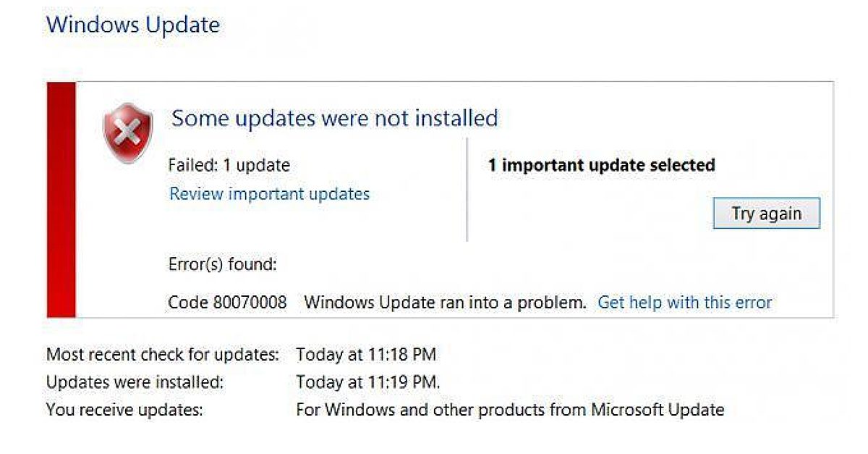Click white X inside the shield icon

click(x=128, y=133)
